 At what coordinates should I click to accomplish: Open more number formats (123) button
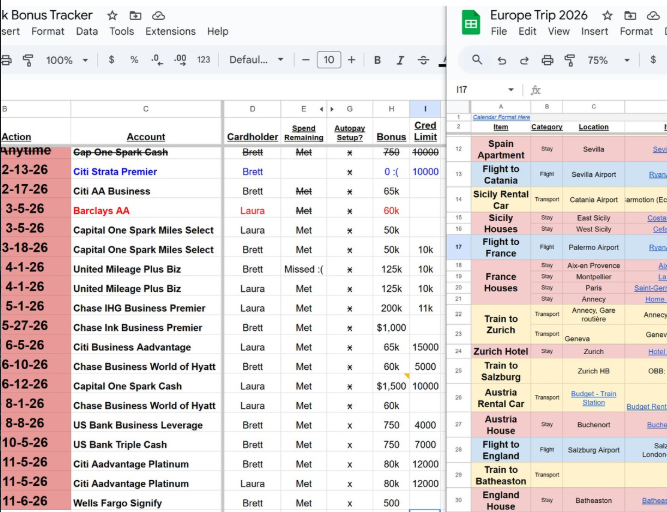(203, 60)
